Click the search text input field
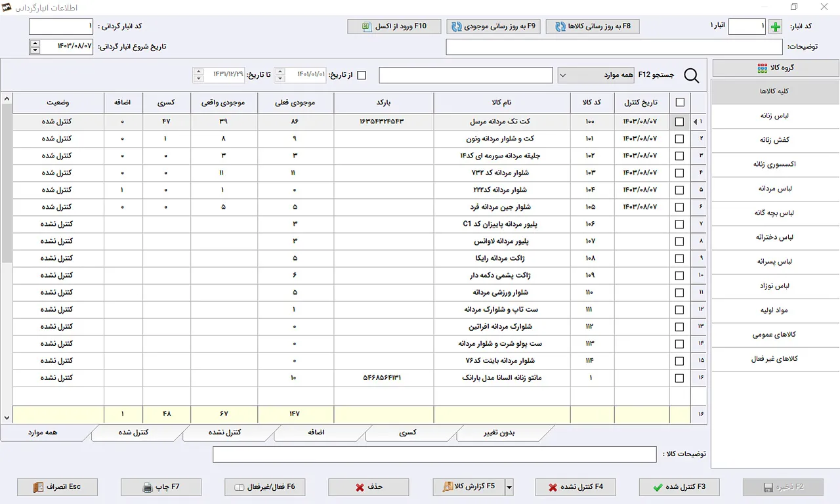Viewport: 840px width, 504px height. 466,75
